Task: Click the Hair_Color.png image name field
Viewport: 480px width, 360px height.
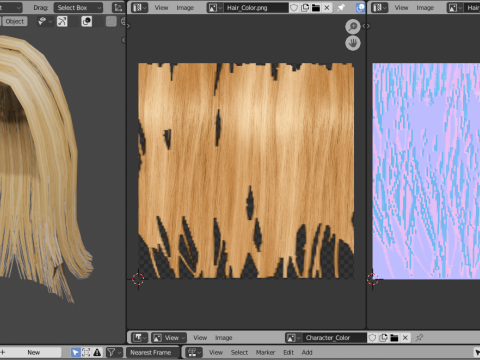Action: click(256, 7)
